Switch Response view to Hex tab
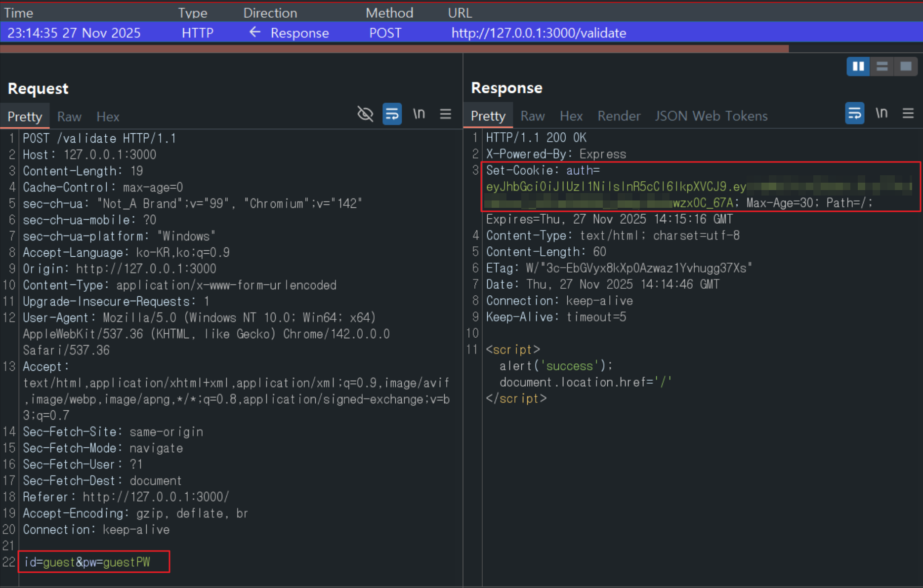Image resolution: width=923 pixels, height=588 pixels. 571,116
